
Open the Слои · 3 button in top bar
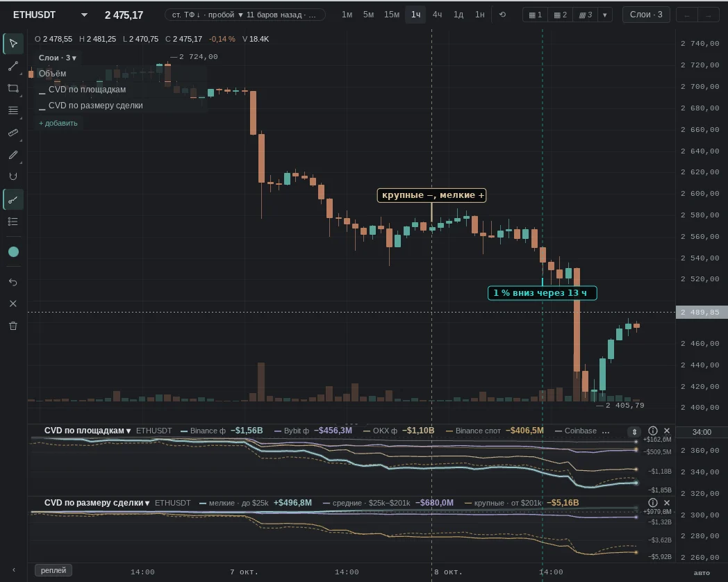click(646, 15)
